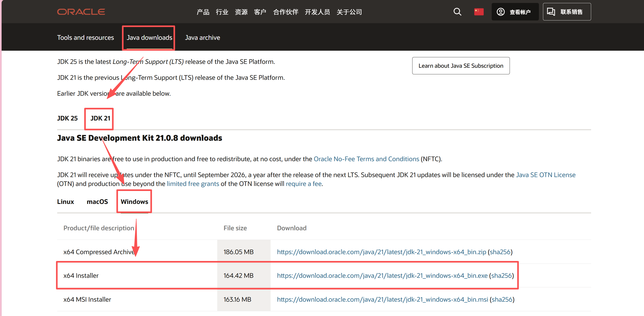This screenshot has height=316, width=644.
Task: Click the Oracle logo
Action: click(x=81, y=12)
